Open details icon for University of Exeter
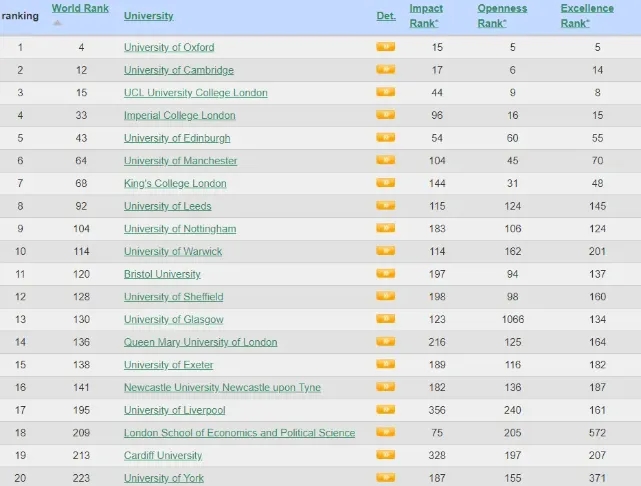The image size is (641, 486). click(385, 364)
